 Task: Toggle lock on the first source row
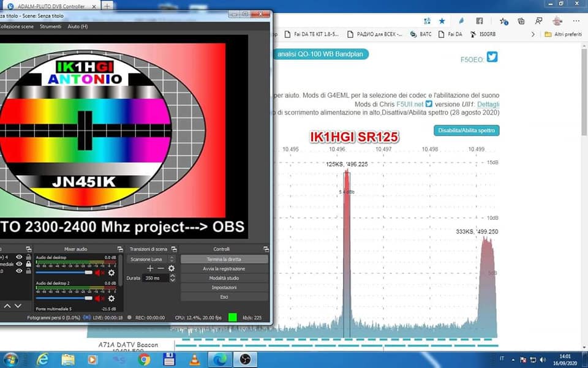tap(29, 257)
